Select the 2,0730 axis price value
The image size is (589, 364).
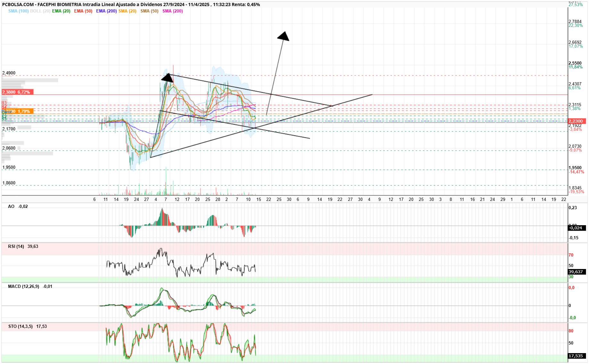coord(575,146)
